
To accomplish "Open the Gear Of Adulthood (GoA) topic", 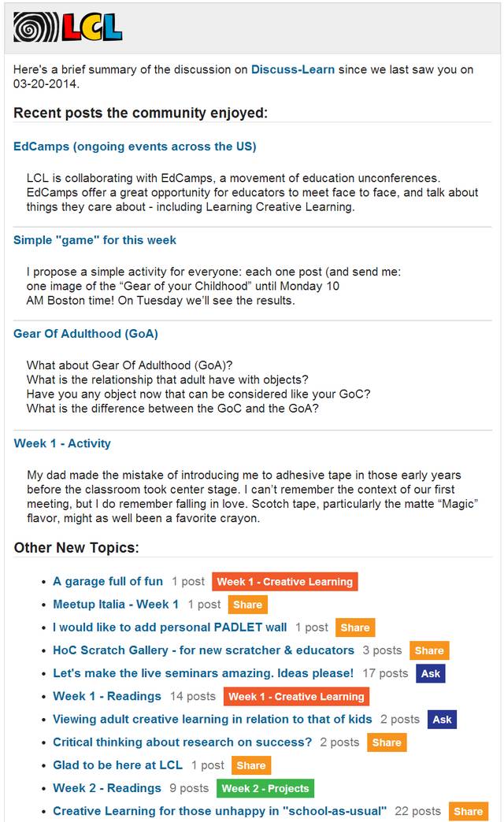I will point(86,334).
